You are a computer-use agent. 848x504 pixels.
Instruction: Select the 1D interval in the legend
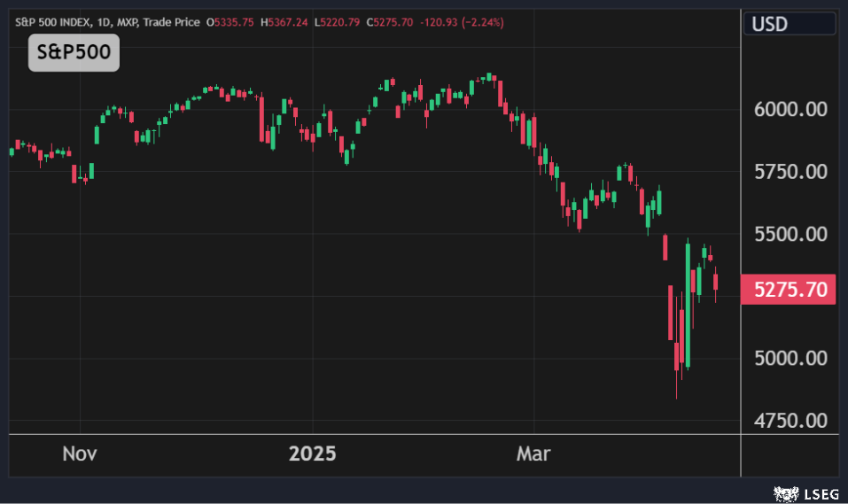click(103, 22)
